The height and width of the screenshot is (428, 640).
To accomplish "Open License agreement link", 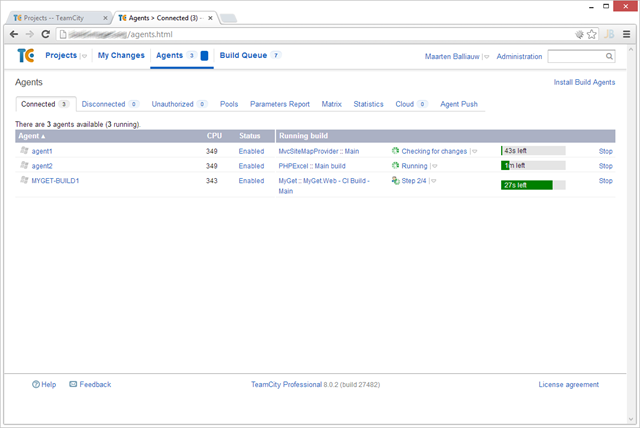I will coord(569,384).
